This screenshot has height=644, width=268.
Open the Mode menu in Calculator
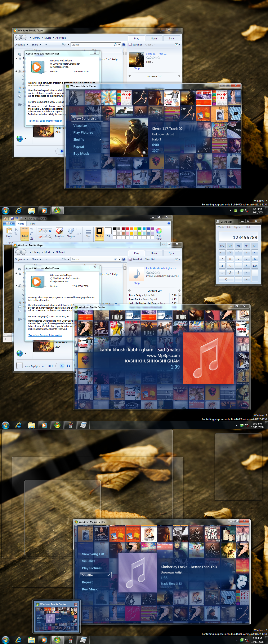point(221,227)
